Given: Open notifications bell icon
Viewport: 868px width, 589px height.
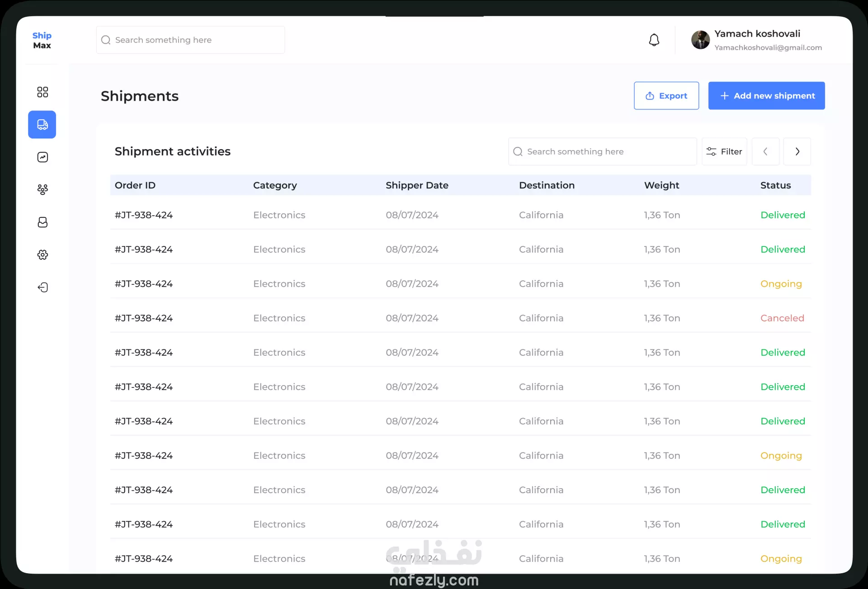Looking at the screenshot, I should [654, 40].
